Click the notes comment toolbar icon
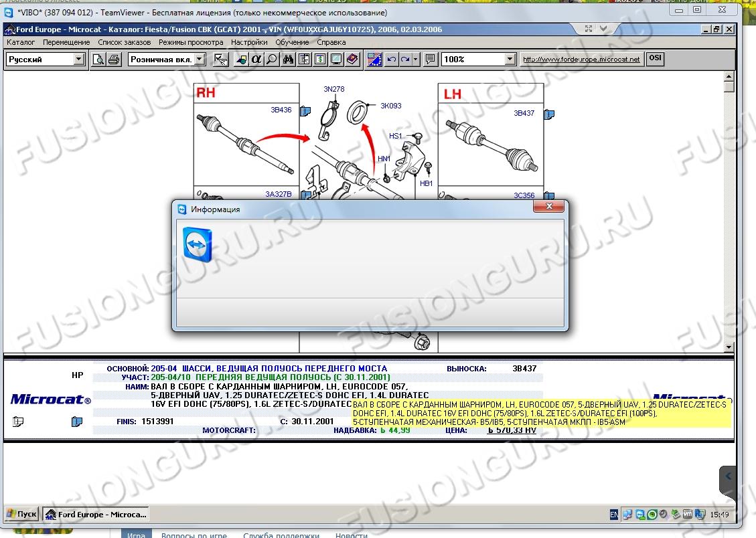 (430, 60)
